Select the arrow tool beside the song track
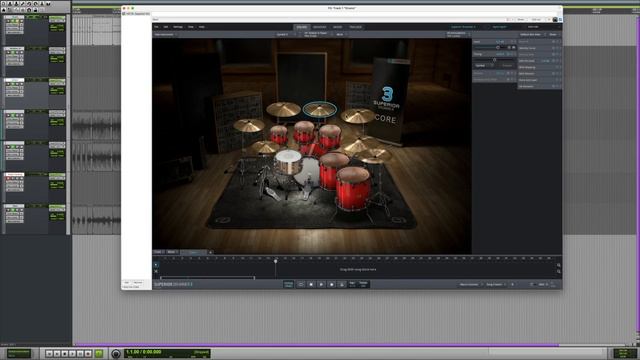Viewport: 640px width, 360px height. click(x=156, y=265)
